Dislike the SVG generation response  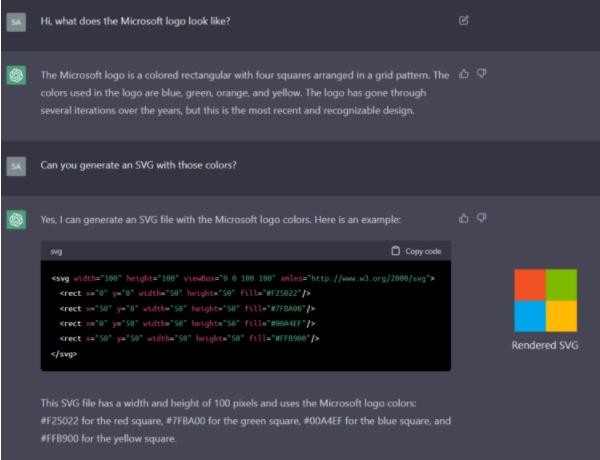[x=481, y=218]
